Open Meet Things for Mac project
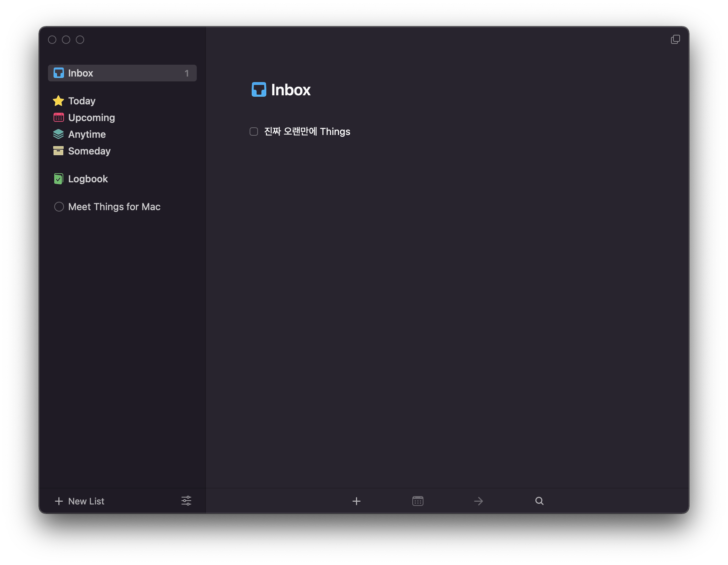 coord(114,207)
